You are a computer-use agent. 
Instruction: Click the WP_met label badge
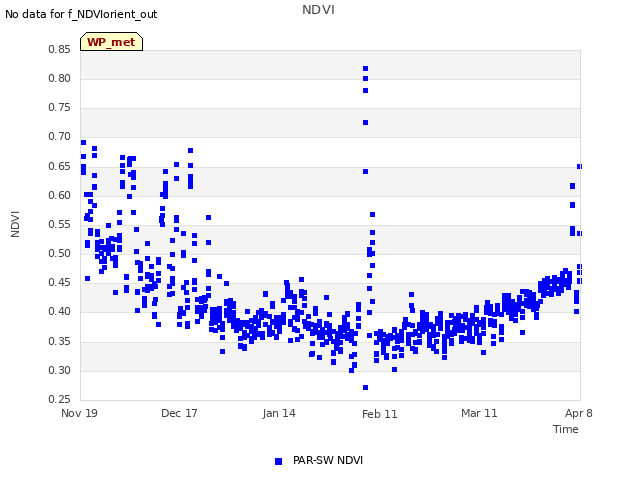(x=111, y=42)
